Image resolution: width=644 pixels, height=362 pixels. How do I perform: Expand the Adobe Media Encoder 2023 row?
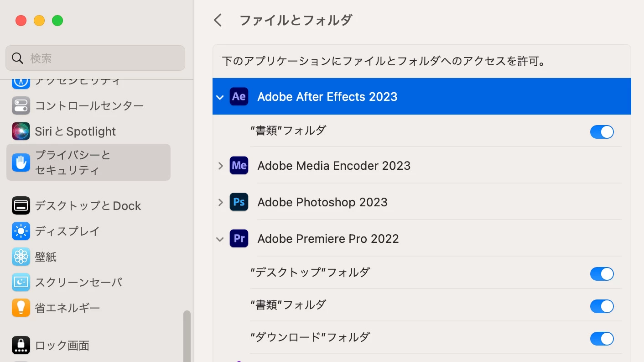(221, 166)
